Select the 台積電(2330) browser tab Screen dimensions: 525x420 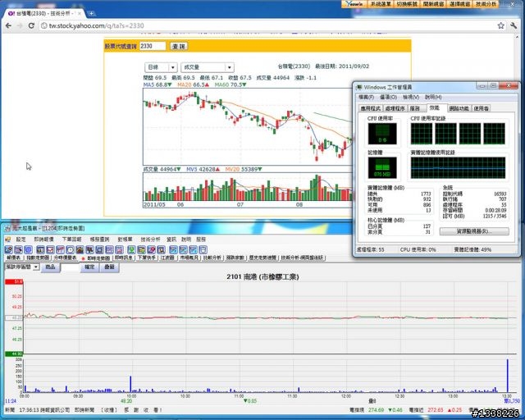pyautogui.click(x=45, y=13)
